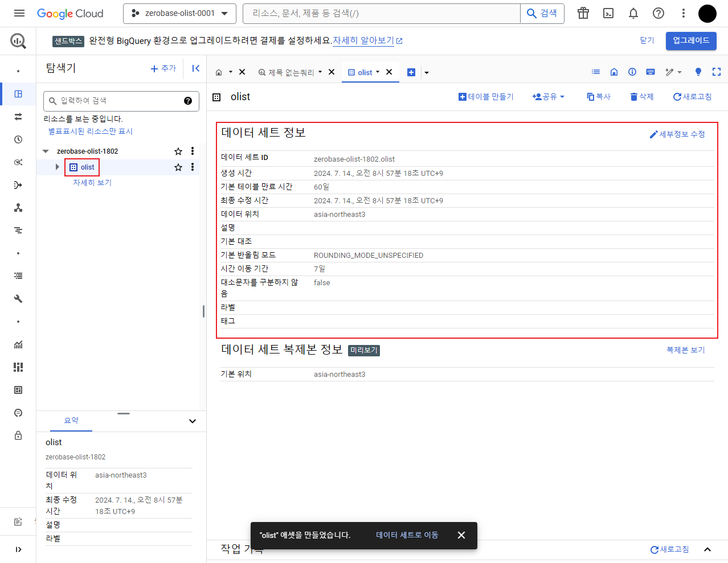This screenshot has height=563, width=728.
Task: Click 복사 copy dataset button
Action: coord(599,97)
